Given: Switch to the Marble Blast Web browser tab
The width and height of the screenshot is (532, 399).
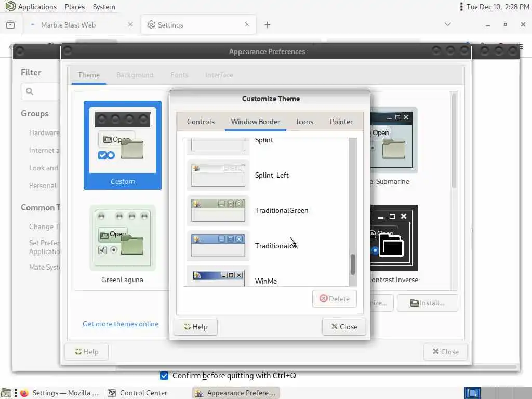Looking at the screenshot, I should click(80, 25).
